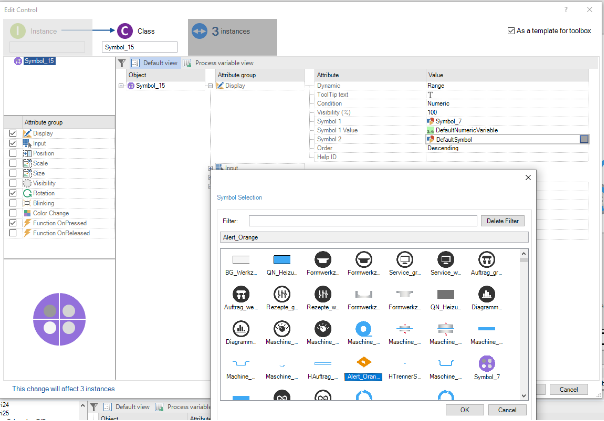Cancel the Edit Control dialog
This screenshot has height=421, width=604.
(x=569, y=389)
